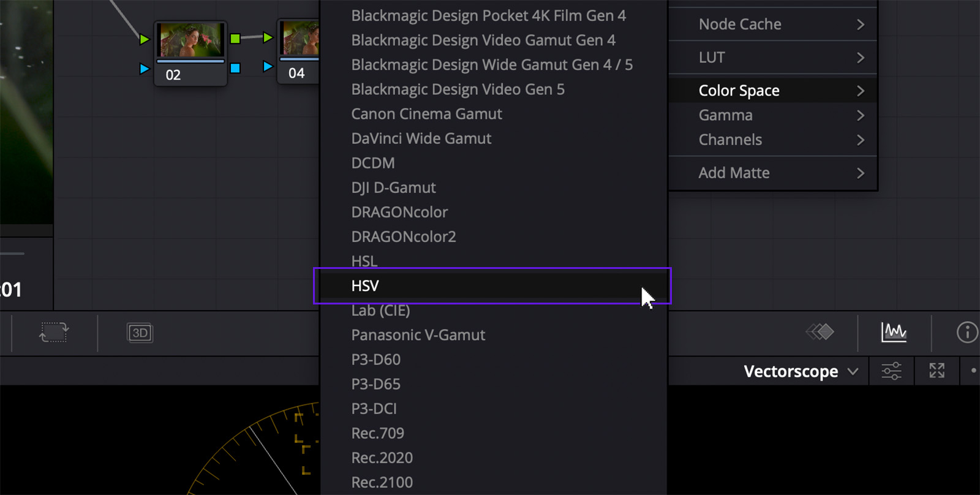Select Canon Cinema Gamut color space
980x495 pixels.
tap(493, 114)
